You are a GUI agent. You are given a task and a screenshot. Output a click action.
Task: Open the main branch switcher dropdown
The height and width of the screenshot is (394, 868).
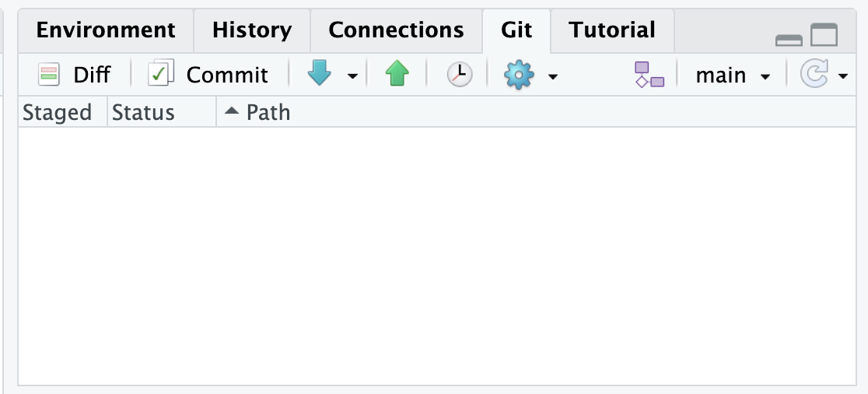733,76
